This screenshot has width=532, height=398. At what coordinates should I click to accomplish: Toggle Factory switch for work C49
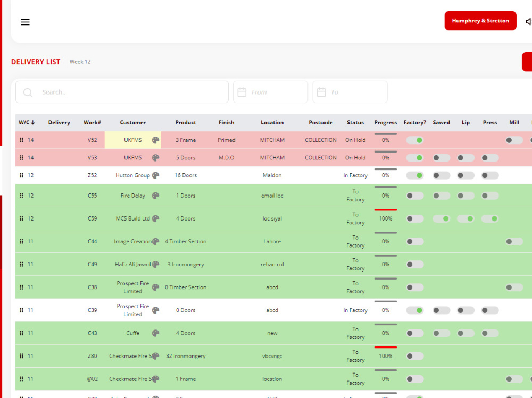(x=414, y=265)
